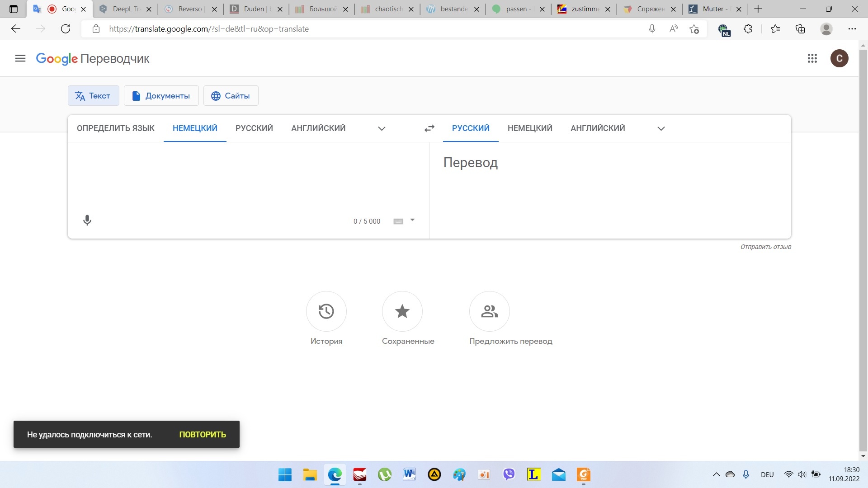Select Немецкий as target language
The image size is (868, 488).
click(530, 128)
